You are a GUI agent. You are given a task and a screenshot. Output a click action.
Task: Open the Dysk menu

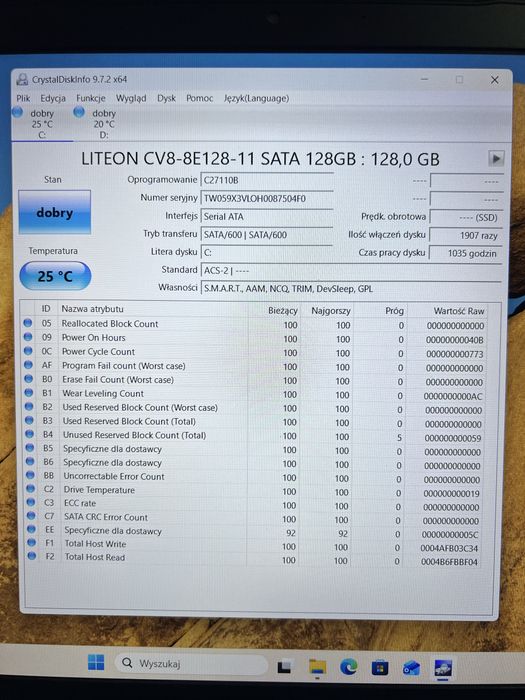pos(166,98)
